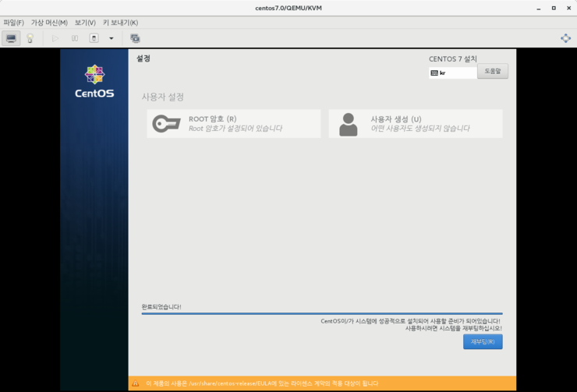Image resolution: width=577 pixels, height=392 pixels.
Task: Open ROOT 암호 (R) settings
Action: (x=234, y=124)
